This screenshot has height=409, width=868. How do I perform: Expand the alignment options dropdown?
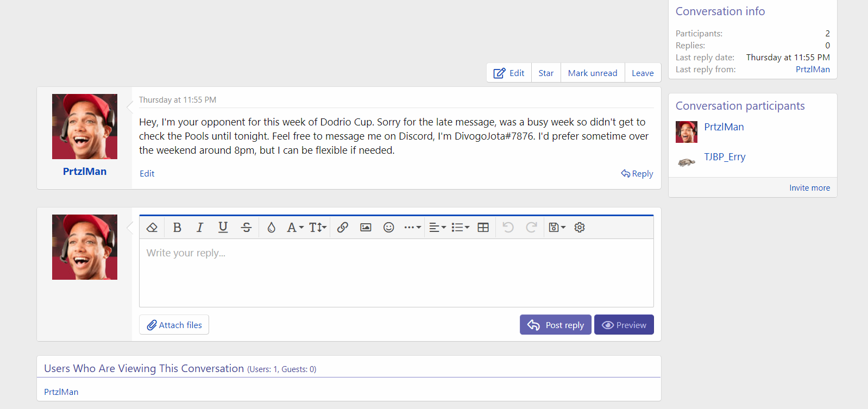click(437, 228)
